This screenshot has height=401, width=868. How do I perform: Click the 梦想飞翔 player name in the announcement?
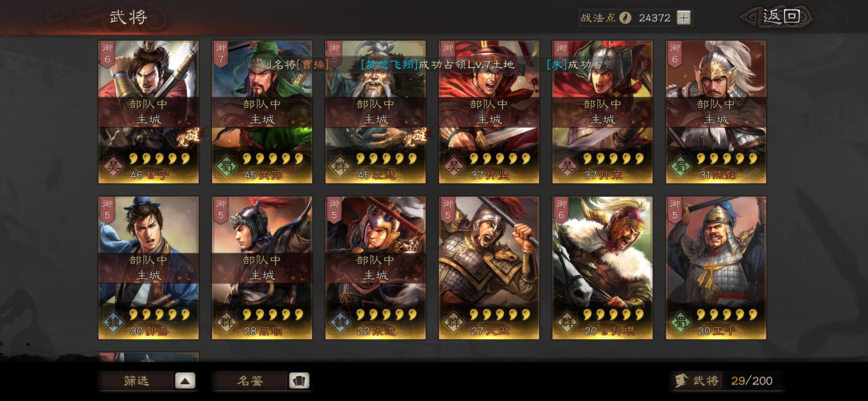[389, 65]
